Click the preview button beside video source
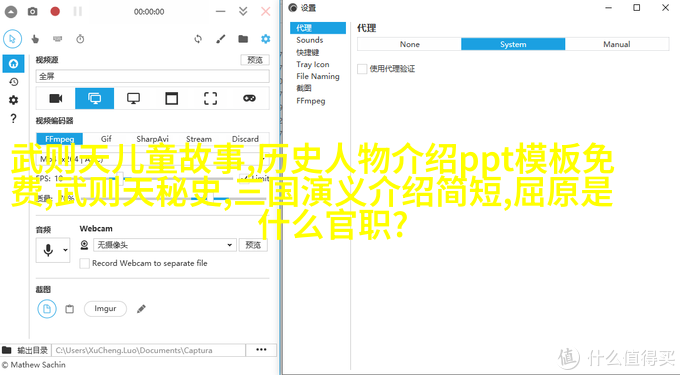The width and height of the screenshot is (680, 375). coord(255,60)
